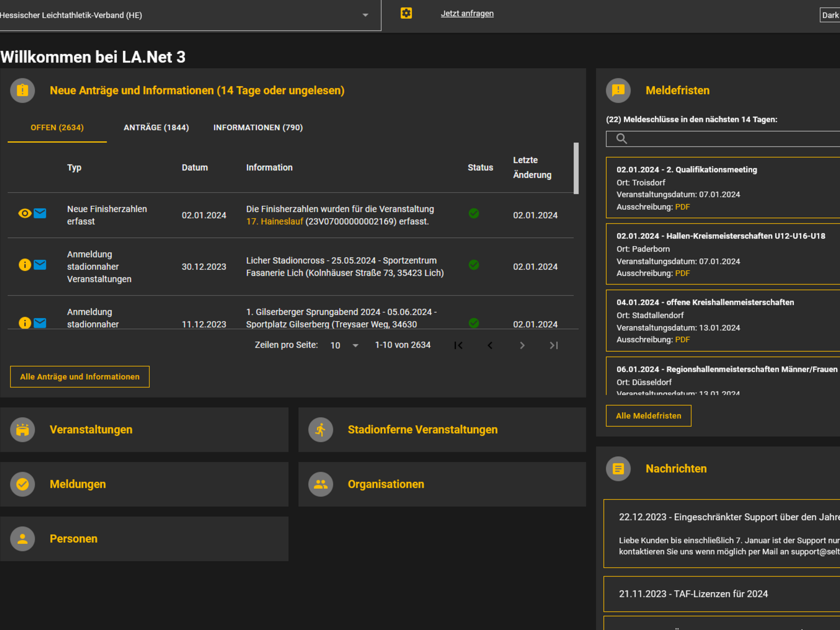Click Nachrichten heading
The image size is (840, 630).
(676, 469)
